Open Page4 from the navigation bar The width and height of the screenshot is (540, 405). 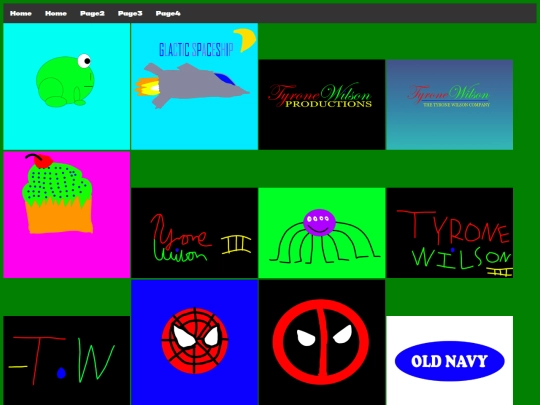[x=168, y=13]
